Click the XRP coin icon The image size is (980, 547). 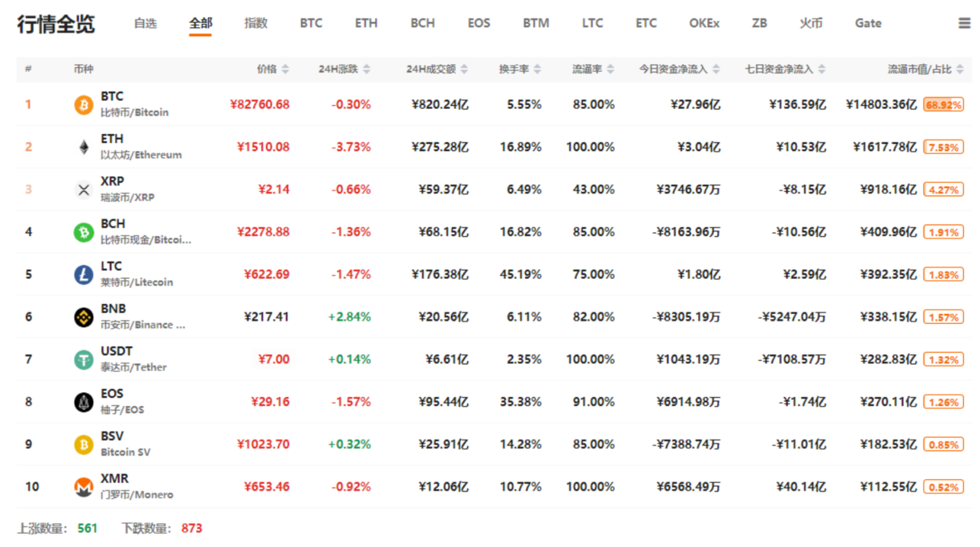83,190
